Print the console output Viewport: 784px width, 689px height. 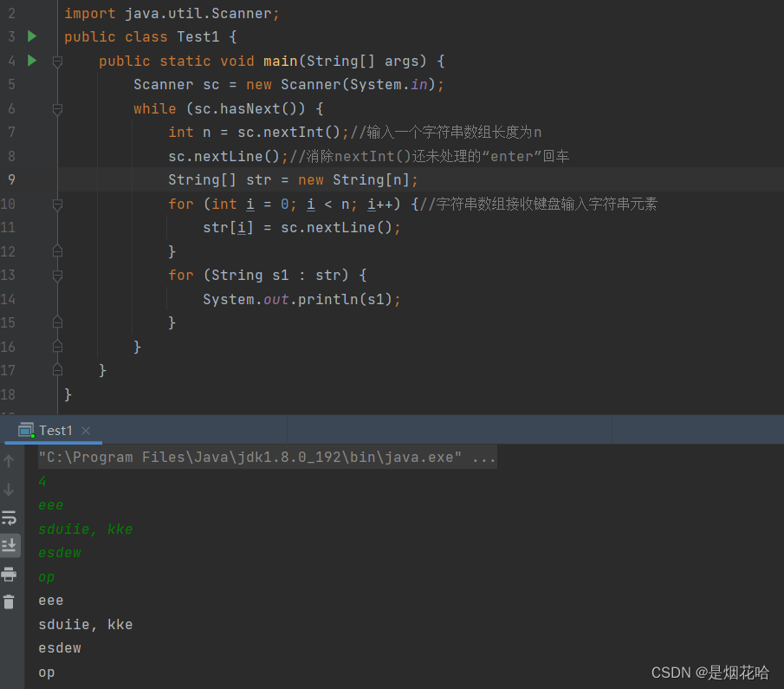pos(10,574)
